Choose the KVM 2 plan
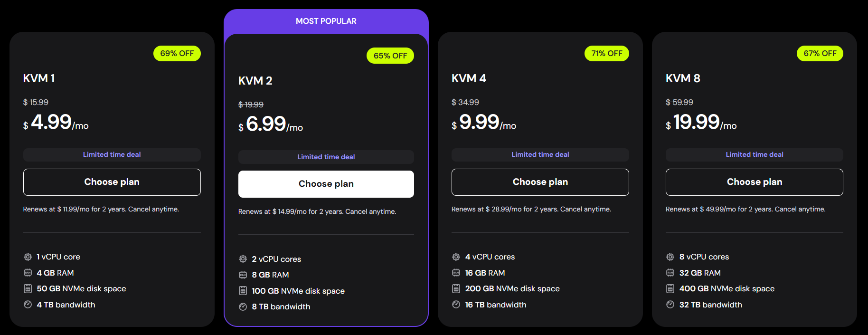 pyautogui.click(x=326, y=184)
